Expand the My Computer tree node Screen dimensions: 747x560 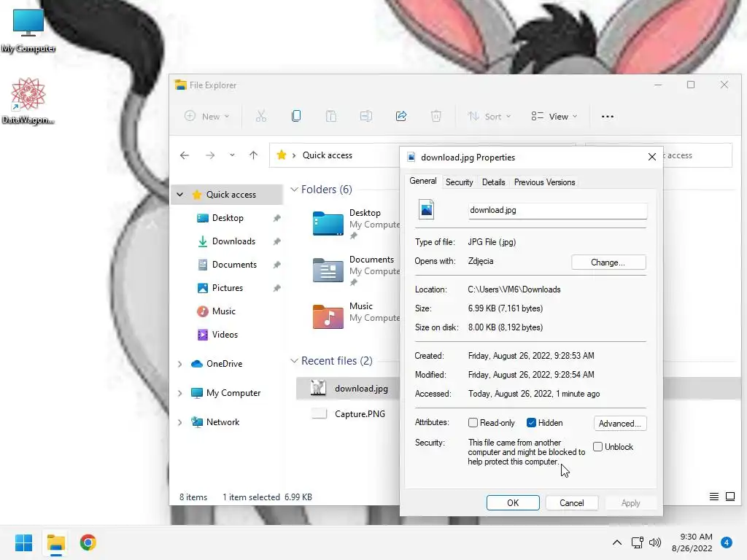click(179, 393)
